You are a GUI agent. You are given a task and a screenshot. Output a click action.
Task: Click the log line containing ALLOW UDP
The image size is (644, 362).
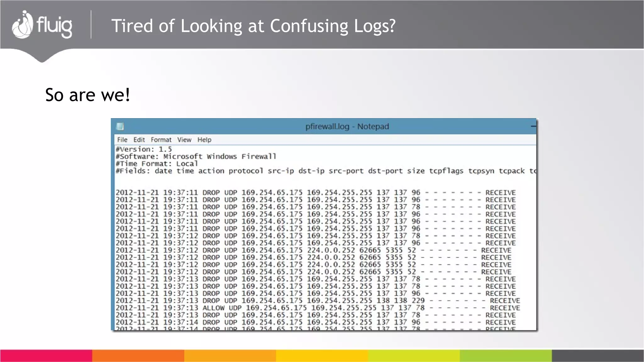point(318,308)
